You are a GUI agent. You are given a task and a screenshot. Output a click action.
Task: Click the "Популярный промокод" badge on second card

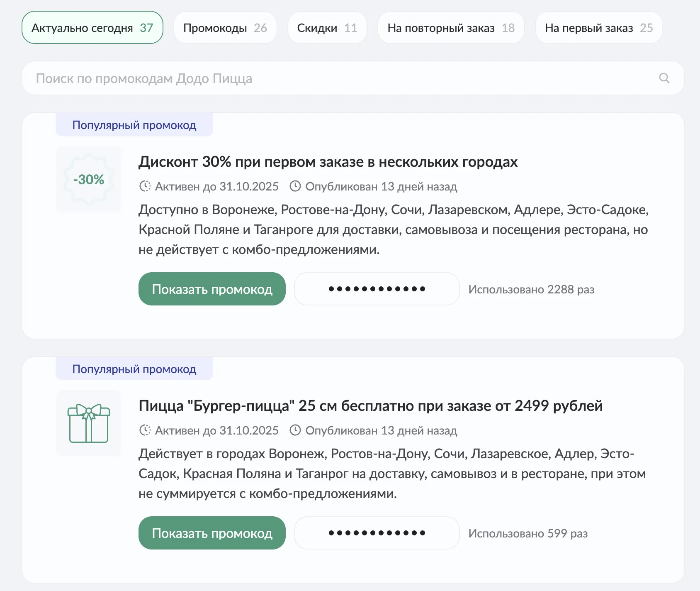(x=134, y=369)
